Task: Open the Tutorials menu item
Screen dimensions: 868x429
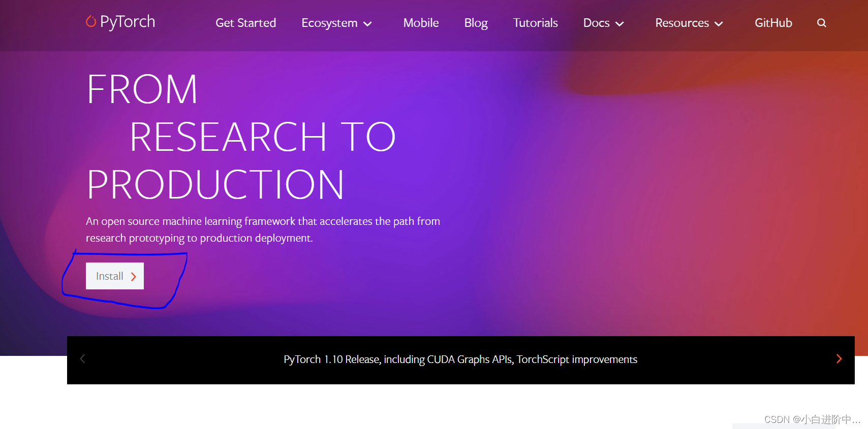Action: pos(535,23)
